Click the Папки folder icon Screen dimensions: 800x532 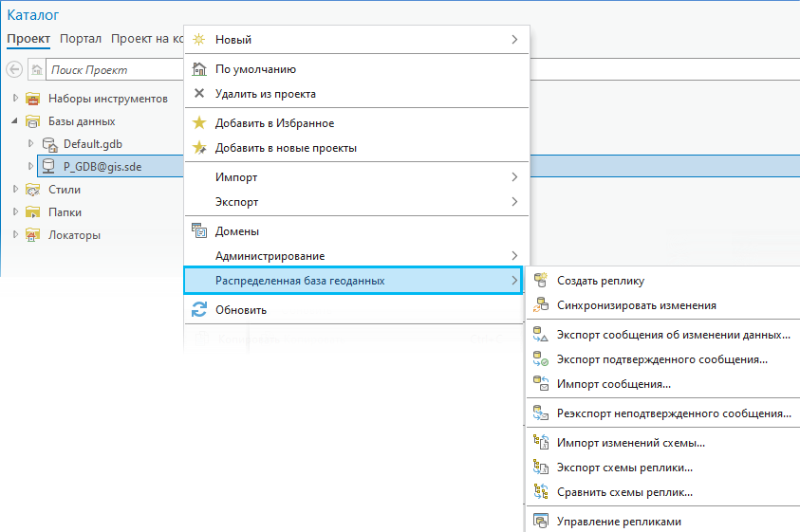click(32, 212)
